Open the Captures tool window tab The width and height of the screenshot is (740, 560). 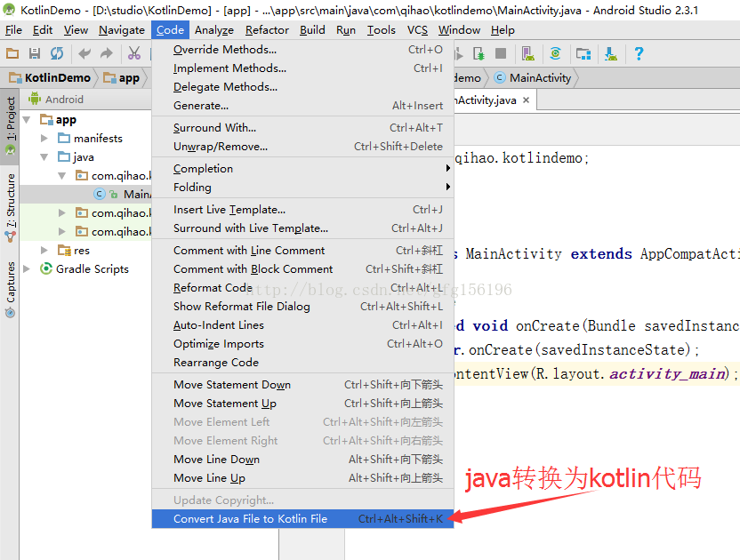point(11,289)
